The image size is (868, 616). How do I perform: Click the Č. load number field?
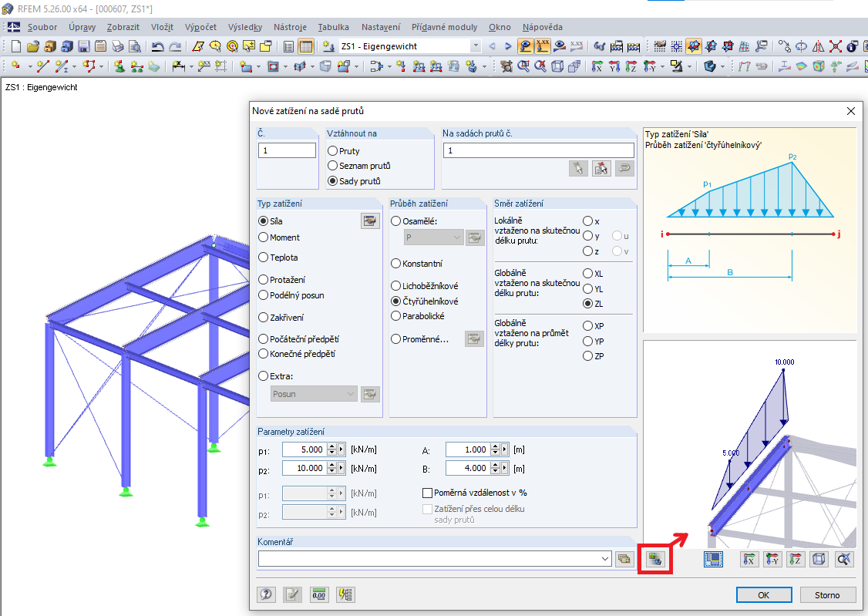point(287,150)
